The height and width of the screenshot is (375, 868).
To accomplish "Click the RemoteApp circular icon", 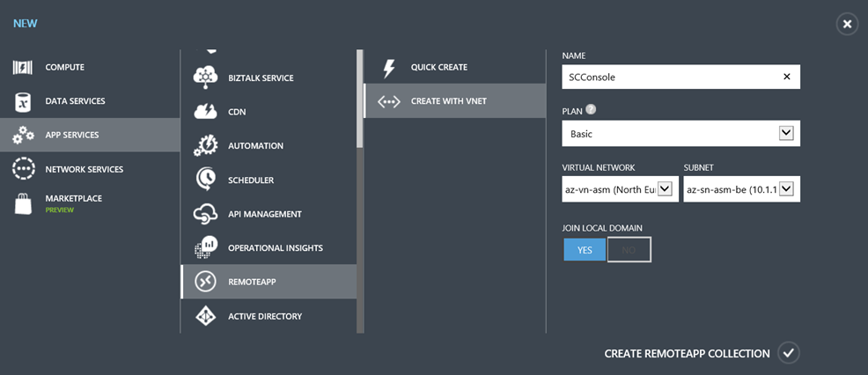I will click(x=205, y=282).
